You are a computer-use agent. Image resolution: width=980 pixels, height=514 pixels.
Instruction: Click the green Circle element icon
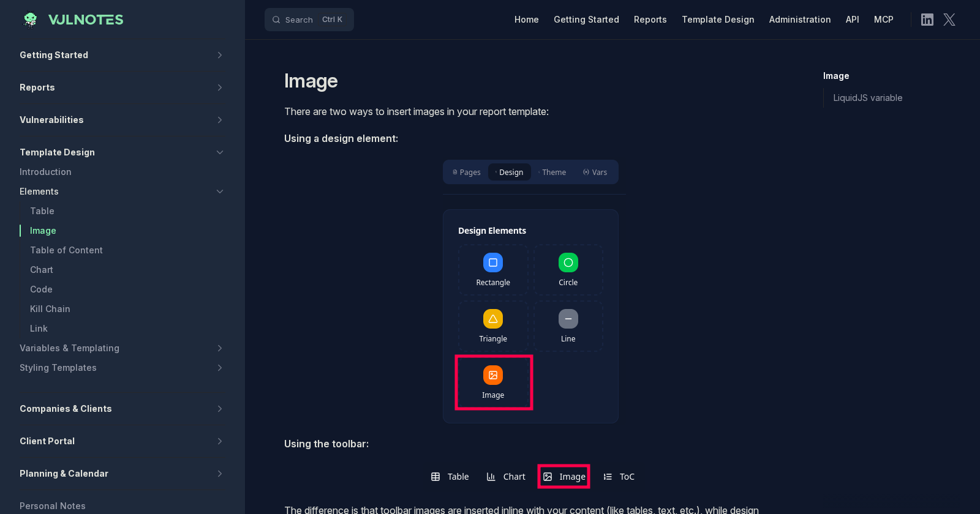point(568,263)
